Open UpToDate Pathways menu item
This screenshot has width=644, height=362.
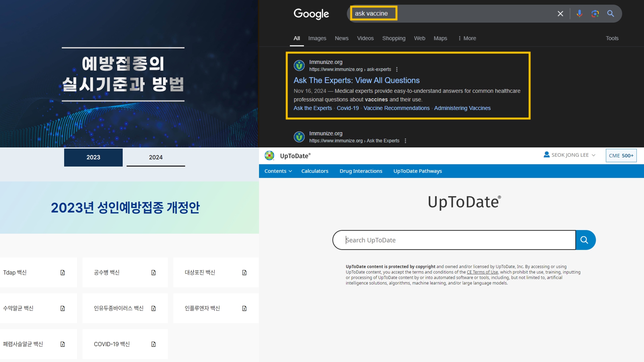(417, 171)
